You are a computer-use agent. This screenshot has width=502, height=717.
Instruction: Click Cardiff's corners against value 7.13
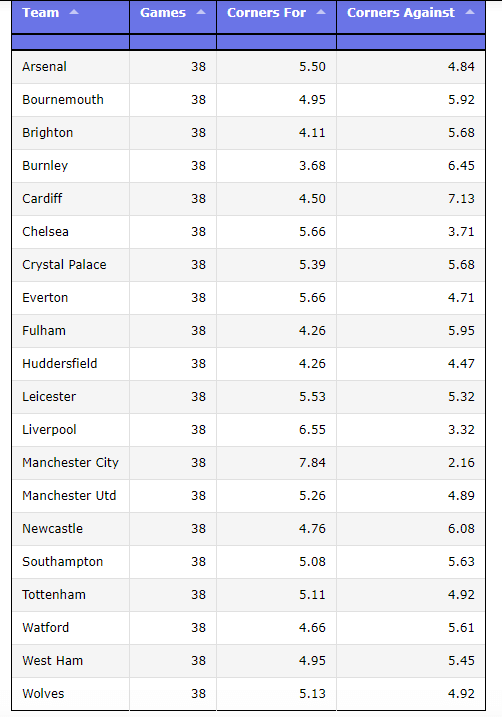coord(461,199)
